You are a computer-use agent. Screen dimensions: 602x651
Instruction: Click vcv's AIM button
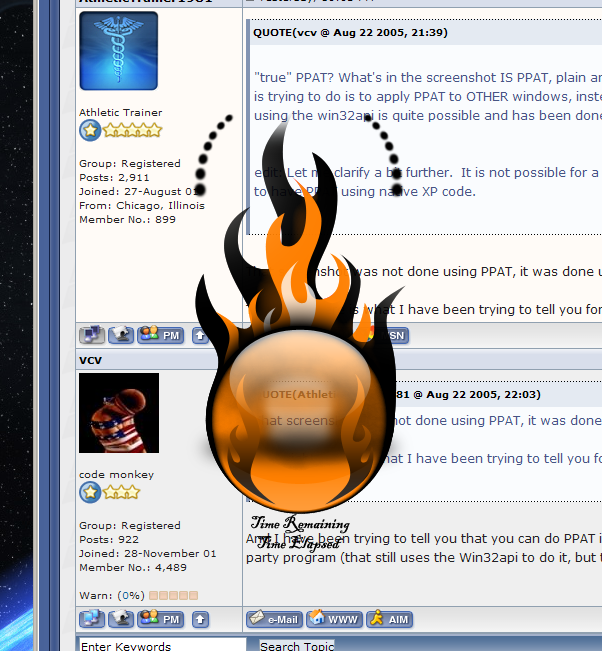pyautogui.click(x=389, y=619)
